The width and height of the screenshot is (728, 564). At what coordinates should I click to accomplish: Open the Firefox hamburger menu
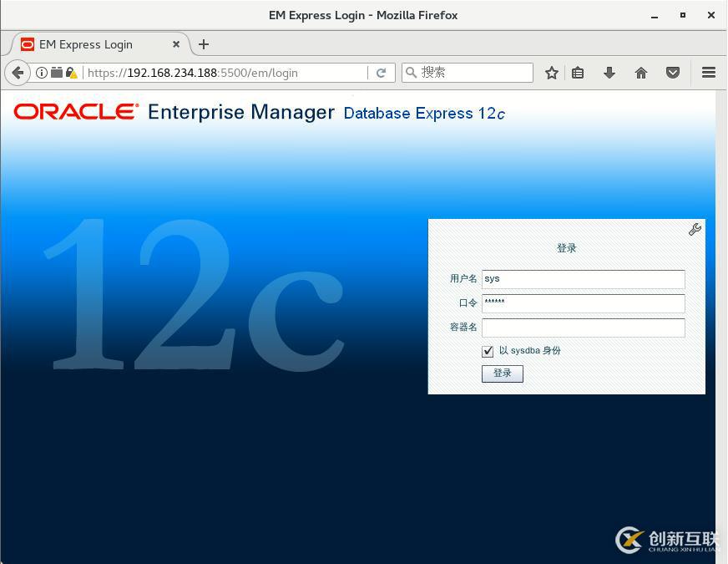[x=708, y=73]
